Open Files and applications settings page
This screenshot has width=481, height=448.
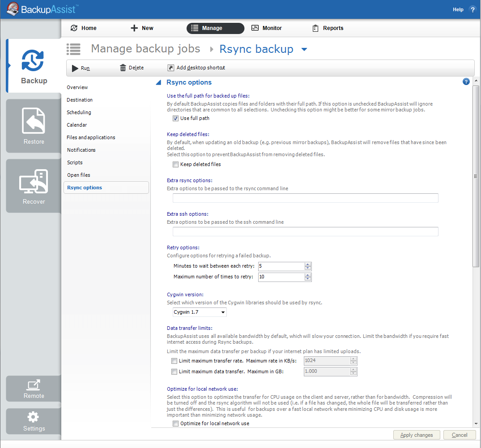[x=91, y=137]
